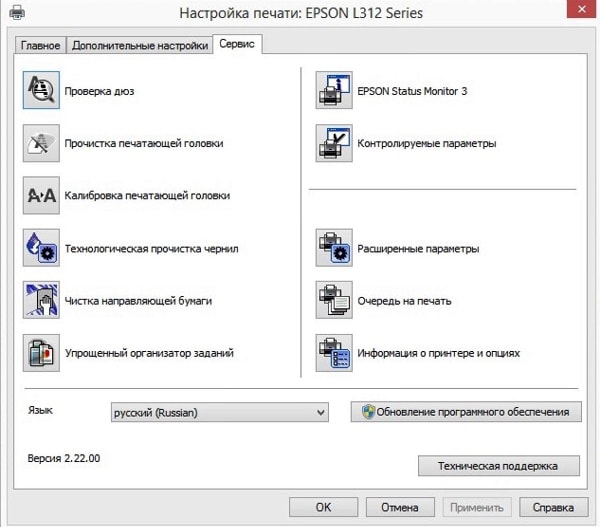Click Обновление программного обеспечения button

tap(466, 412)
